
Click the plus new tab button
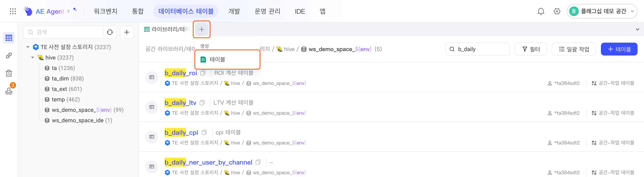[x=201, y=30]
